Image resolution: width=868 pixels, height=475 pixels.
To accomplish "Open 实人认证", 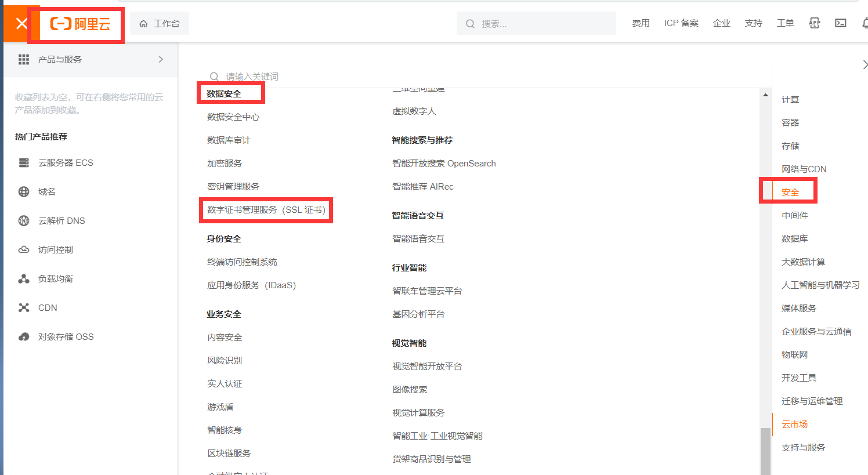I will (x=225, y=384).
